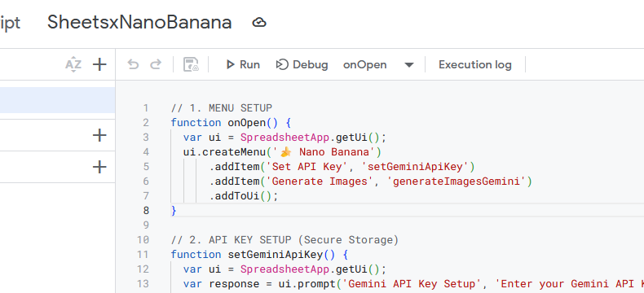The image size is (644, 293).
Task: Click the 'Generate Images' string
Action: (x=320, y=181)
